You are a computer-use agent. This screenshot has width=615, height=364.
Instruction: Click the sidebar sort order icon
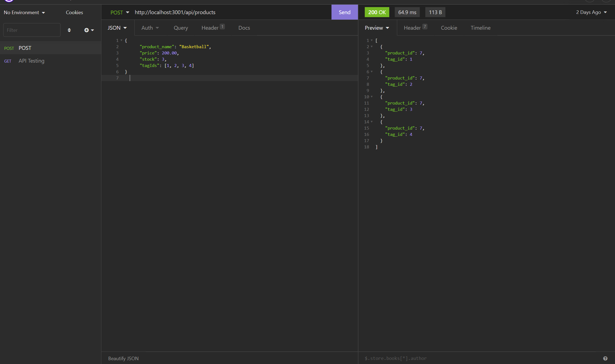click(69, 30)
